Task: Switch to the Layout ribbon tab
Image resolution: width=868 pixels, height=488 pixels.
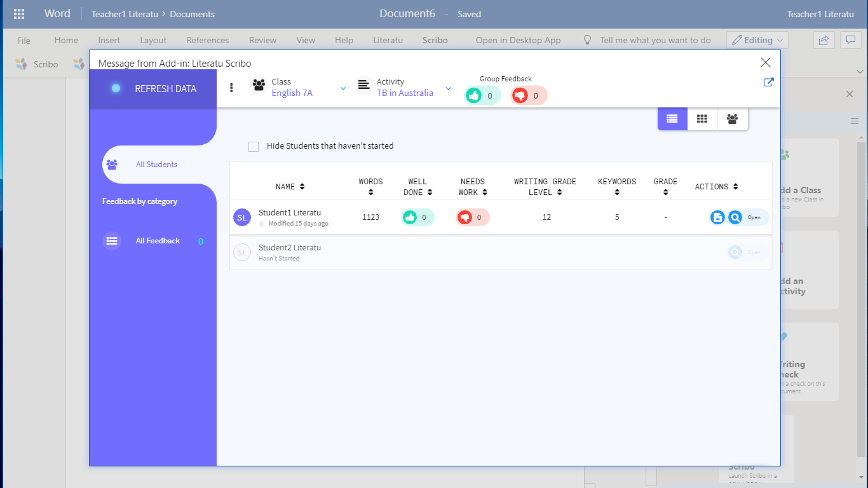Action: (153, 40)
